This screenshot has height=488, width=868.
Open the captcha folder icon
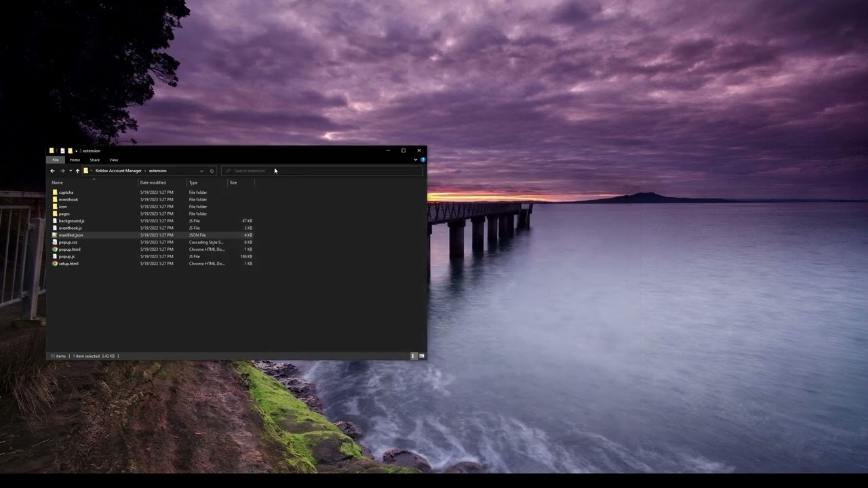point(55,192)
